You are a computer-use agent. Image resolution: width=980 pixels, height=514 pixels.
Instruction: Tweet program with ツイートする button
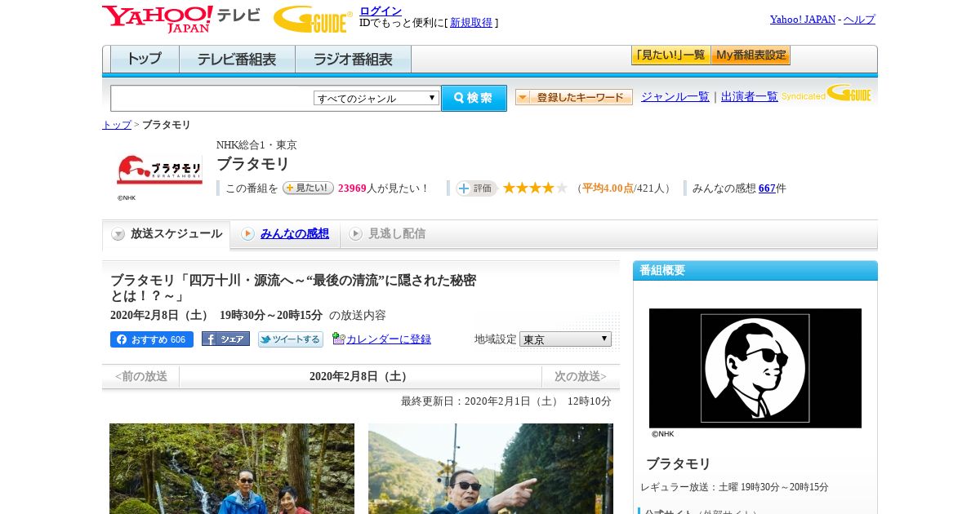tap(291, 339)
